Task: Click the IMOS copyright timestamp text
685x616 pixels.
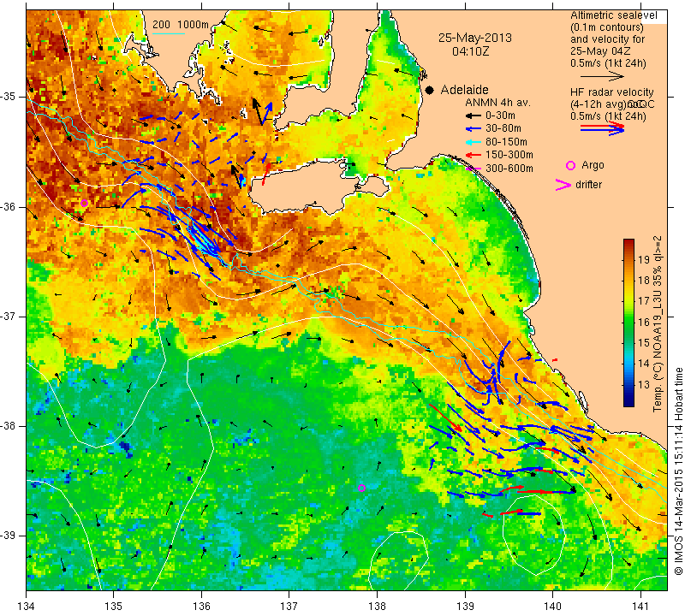Action: pyautogui.click(x=678, y=471)
